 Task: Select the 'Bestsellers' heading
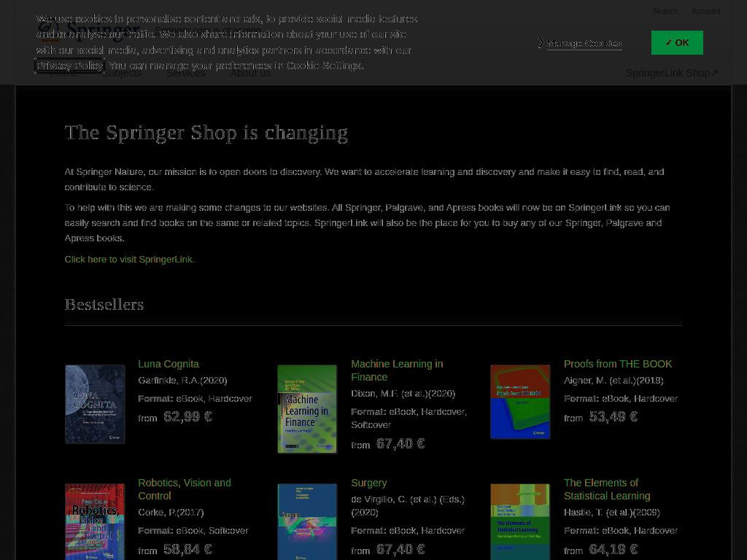(104, 304)
